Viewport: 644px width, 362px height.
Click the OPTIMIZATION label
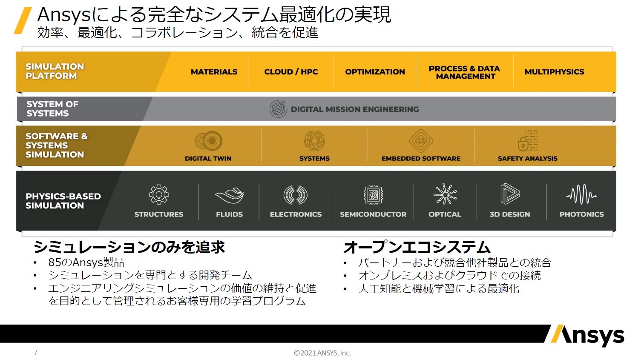pyautogui.click(x=375, y=72)
